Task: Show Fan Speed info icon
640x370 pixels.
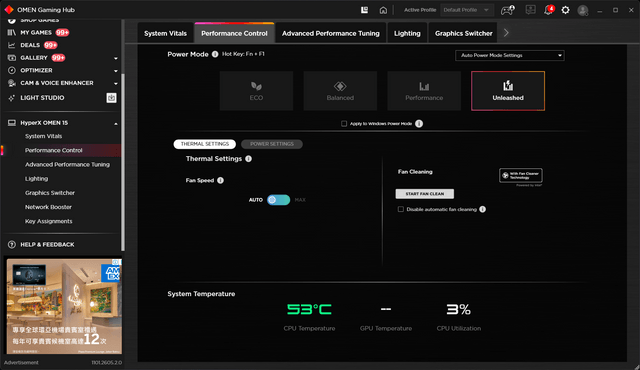Action: [220, 180]
